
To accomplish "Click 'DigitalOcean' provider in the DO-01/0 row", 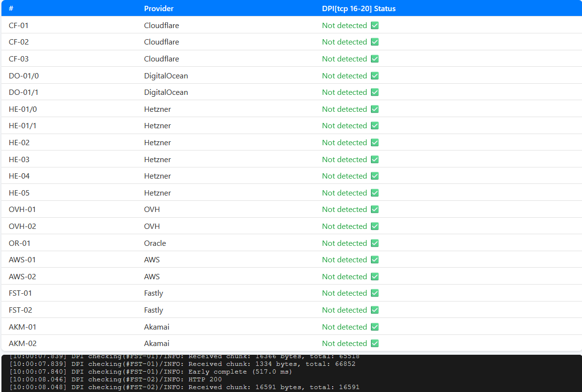I will pyautogui.click(x=166, y=75).
